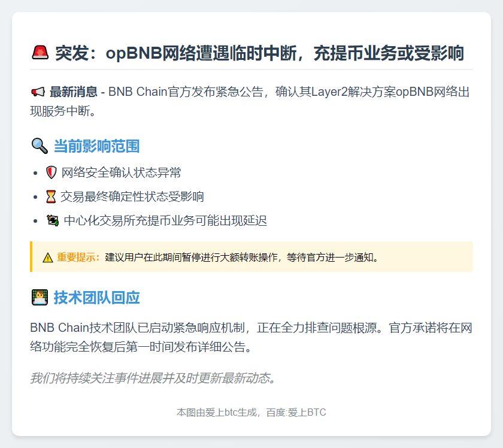Click the hourglass icon before 交易最终确定性状态受影响
This screenshot has width=503, height=448.
pos(51,197)
